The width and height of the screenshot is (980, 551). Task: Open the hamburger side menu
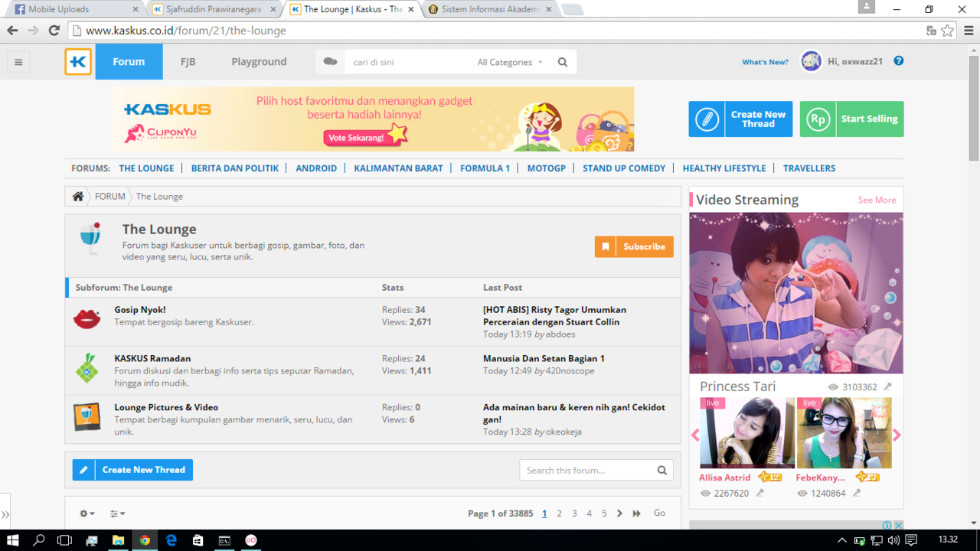tap(18, 62)
